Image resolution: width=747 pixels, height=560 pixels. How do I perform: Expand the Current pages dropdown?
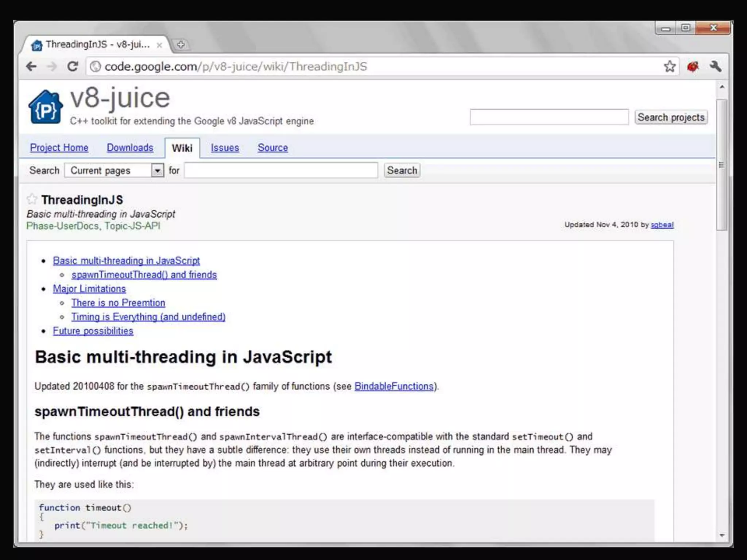[x=157, y=170]
